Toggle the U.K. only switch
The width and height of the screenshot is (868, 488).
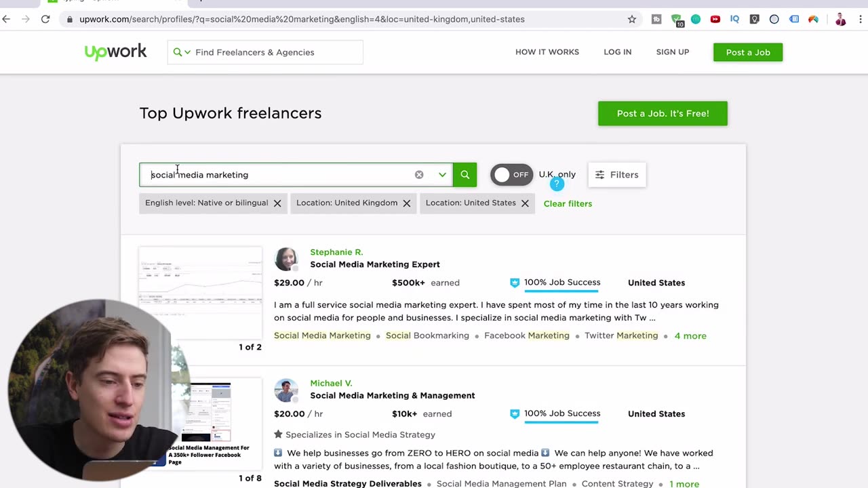511,175
